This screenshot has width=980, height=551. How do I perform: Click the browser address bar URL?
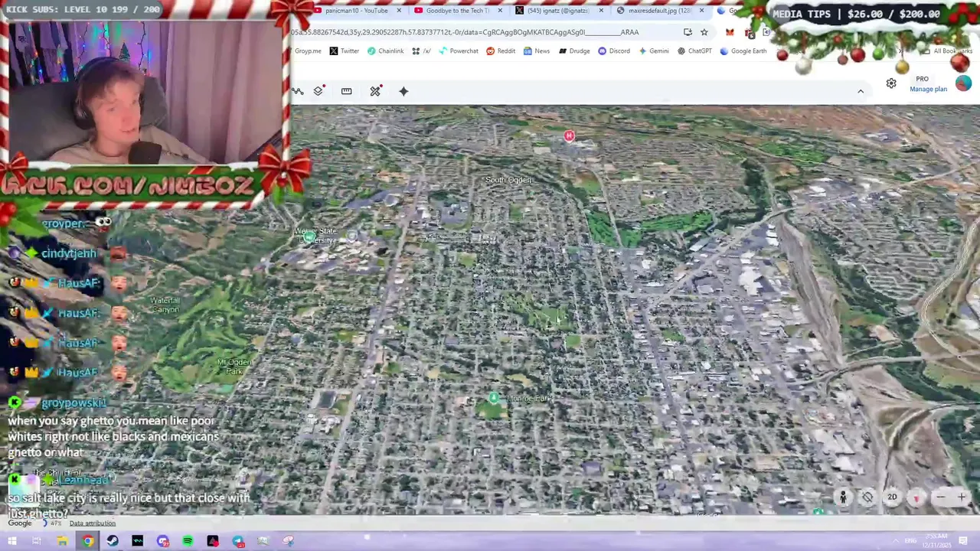tap(465, 32)
